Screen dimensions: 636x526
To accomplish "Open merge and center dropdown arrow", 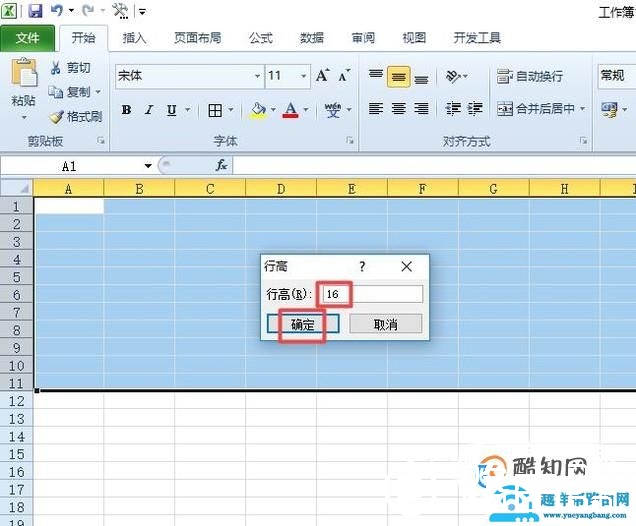I will (582, 109).
